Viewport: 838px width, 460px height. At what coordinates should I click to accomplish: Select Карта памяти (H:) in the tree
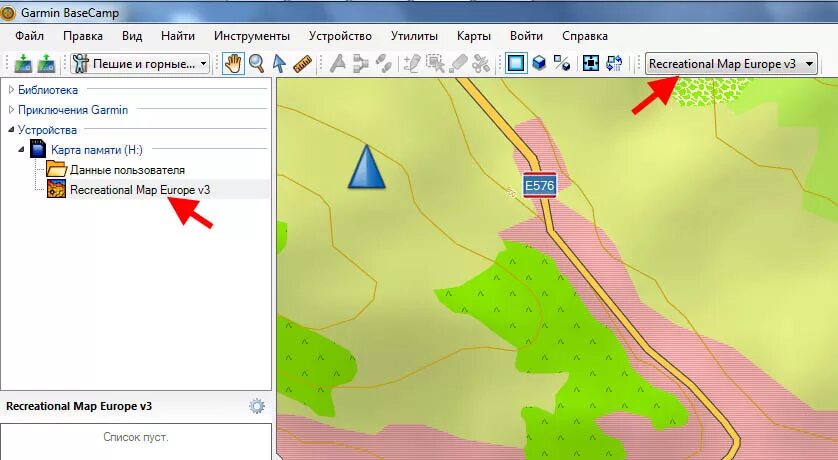click(97, 150)
